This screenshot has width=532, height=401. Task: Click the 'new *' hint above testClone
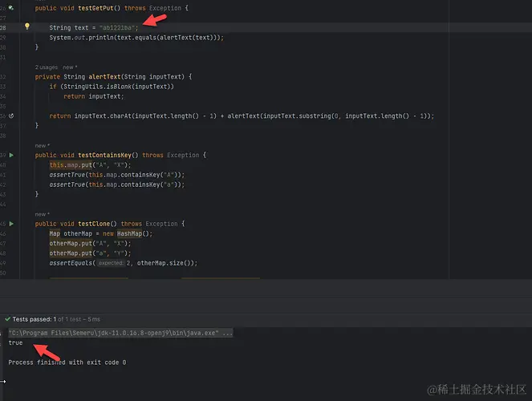click(43, 214)
